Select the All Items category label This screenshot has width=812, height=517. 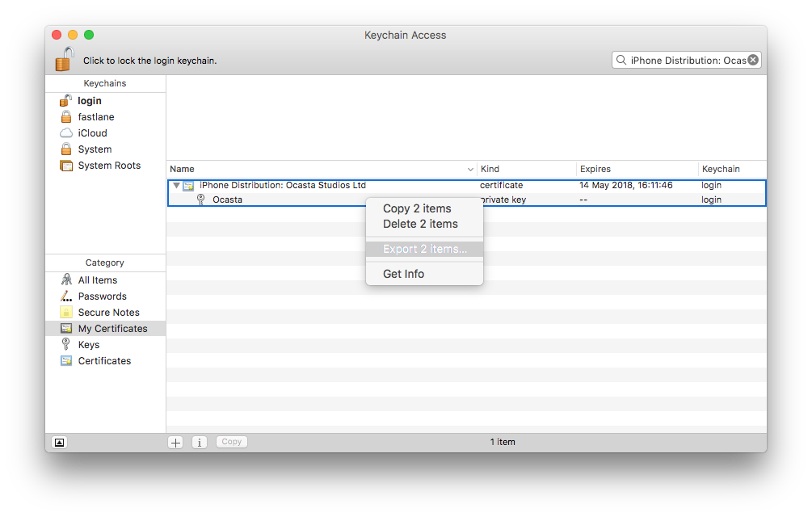[97, 280]
